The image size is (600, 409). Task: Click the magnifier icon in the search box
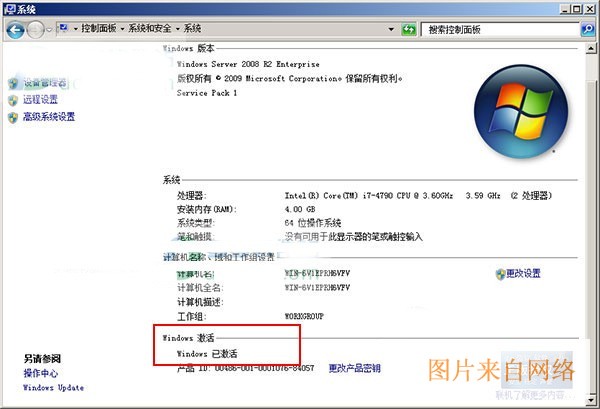(x=587, y=30)
